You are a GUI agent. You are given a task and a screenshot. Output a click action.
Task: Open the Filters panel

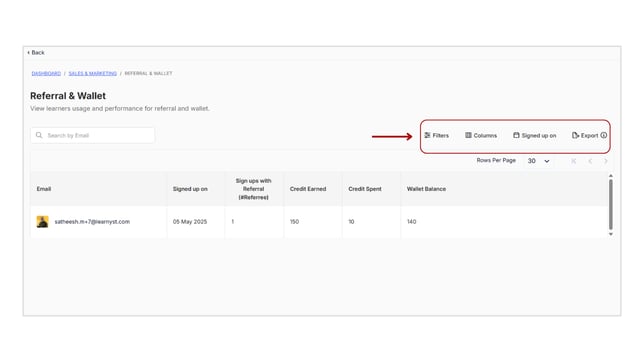pyautogui.click(x=437, y=135)
